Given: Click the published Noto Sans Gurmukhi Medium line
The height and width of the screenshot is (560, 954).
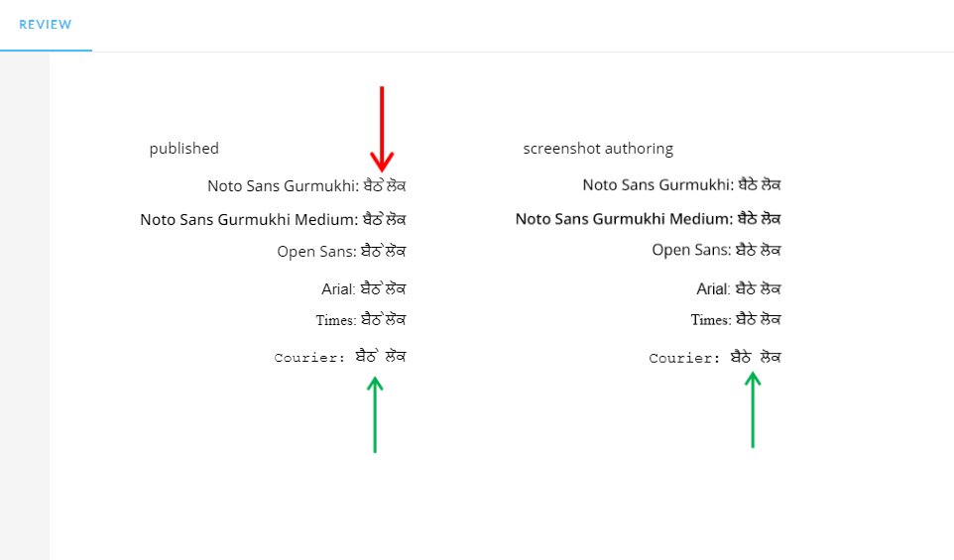Looking at the screenshot, I should tap(273, 219).
